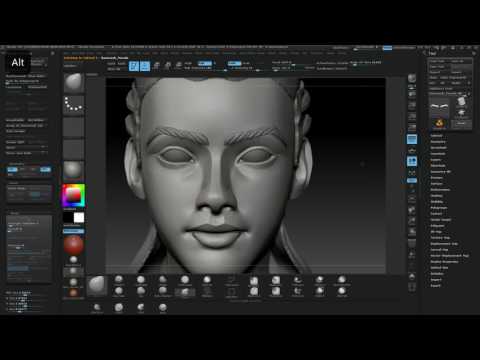Click the Scroll canvas icon on right shelf

pyautogui.click(x=412, y=95)
